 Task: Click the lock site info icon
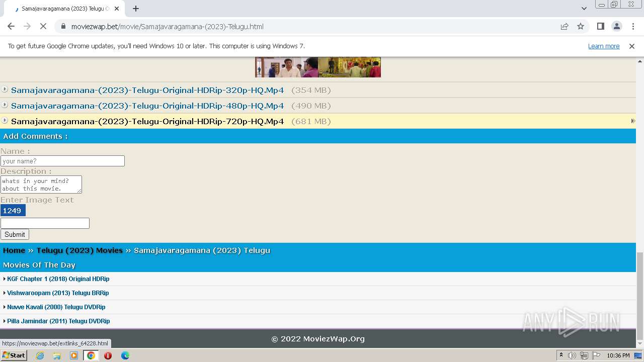(x=63, y=26)
